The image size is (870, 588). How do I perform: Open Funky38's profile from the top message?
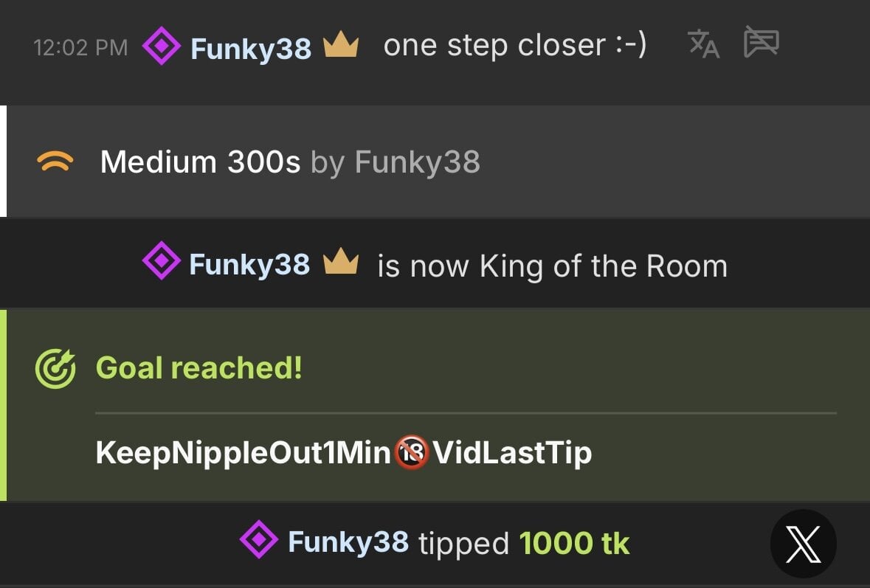point(251,49)
